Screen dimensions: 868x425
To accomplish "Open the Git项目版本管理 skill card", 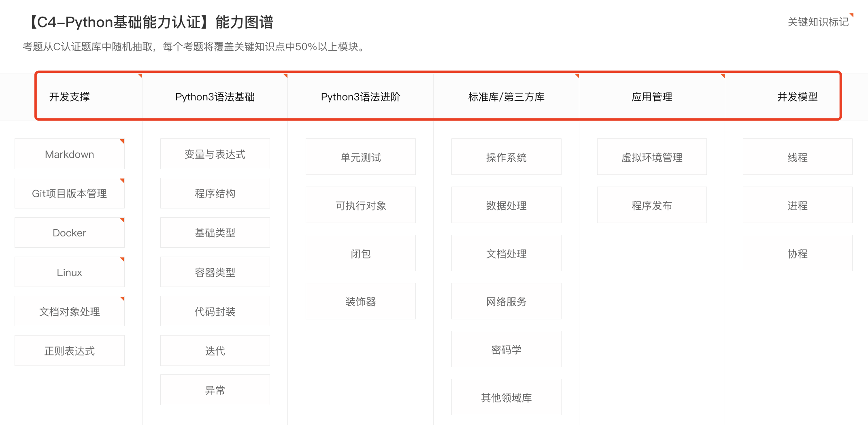I will (70, 193).
